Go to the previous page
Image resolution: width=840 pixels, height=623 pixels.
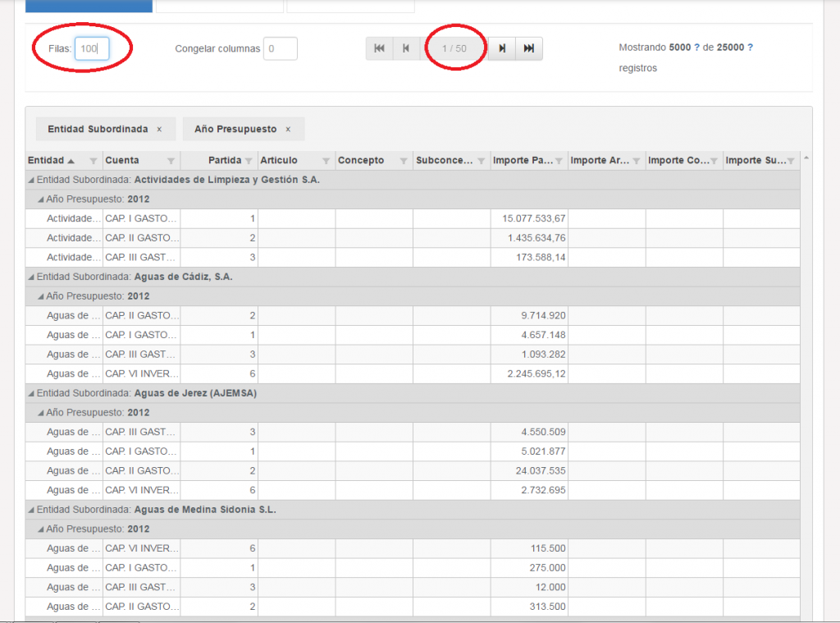406,48
